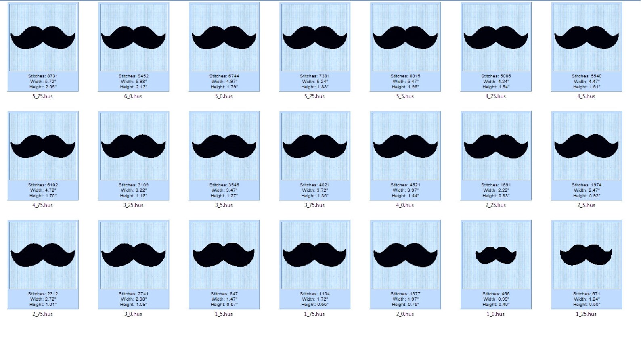Click the file name 2_25.hus
The width and height of the screenshot is (641, 364).
coord(496,205)
